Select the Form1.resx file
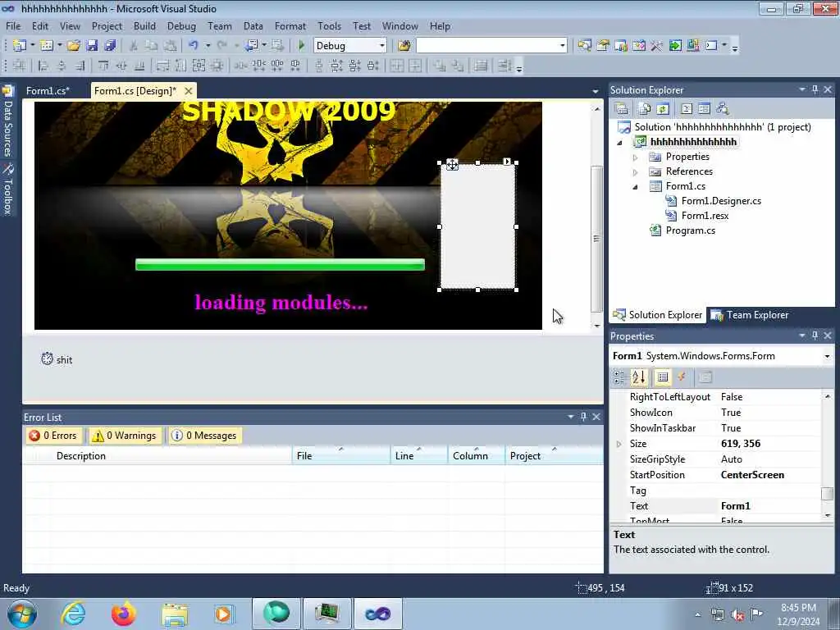Screen dimensions: 840x630 [x=705, y=216]
